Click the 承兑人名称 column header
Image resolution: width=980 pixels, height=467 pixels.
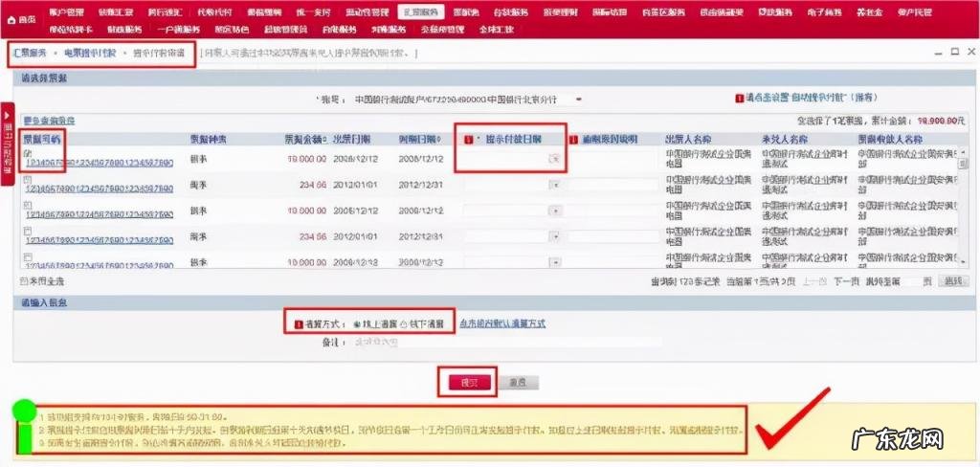pos(785,140)
